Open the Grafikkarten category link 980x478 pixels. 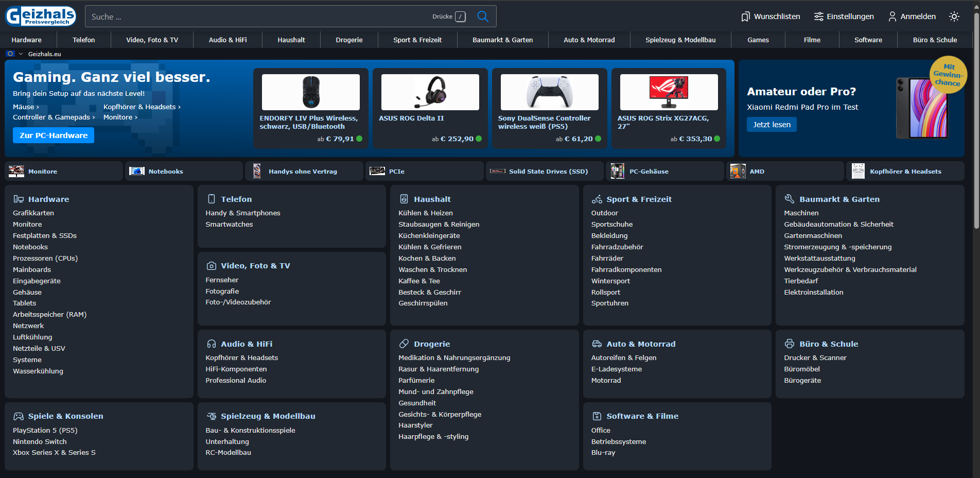point(33,213)
